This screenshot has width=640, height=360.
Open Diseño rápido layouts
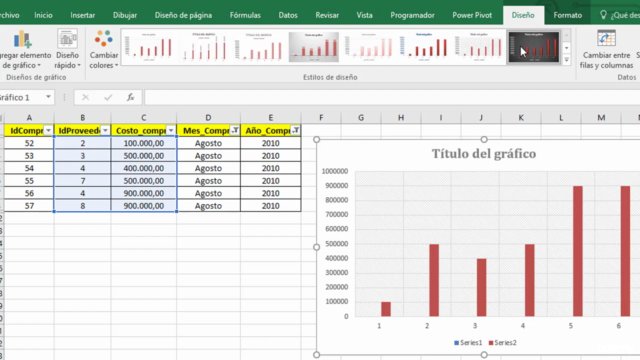click(x=67, y=49)
